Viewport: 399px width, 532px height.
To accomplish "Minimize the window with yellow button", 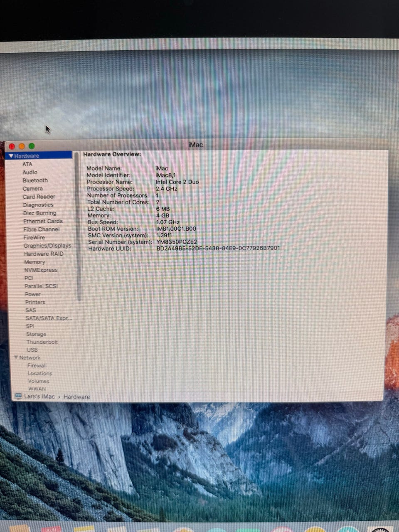I will (22, 146).
